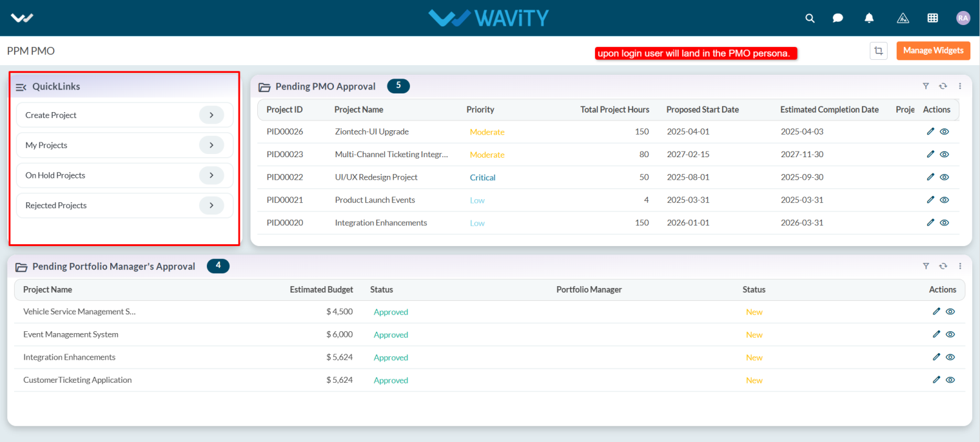The width and height of the screenshot is (980, 442).
Task: Open Rejected Projects quick link
Action: pyautogui.click(x=124, y=206)
